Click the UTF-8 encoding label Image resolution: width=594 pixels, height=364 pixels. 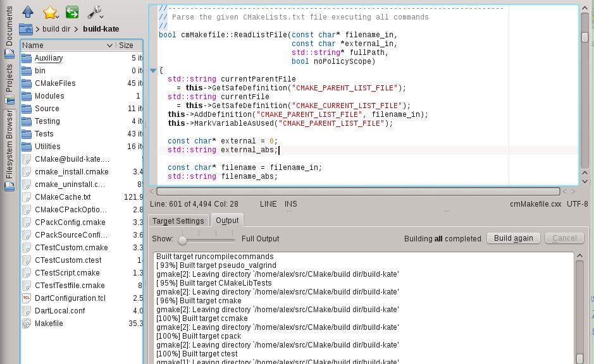pos(577,204)
